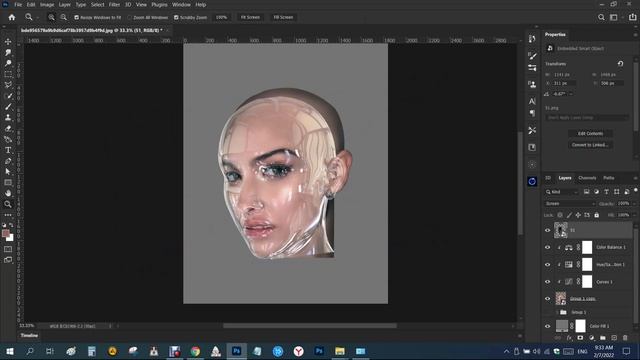Click the Zoom In magnifier option

click(51, 17)
